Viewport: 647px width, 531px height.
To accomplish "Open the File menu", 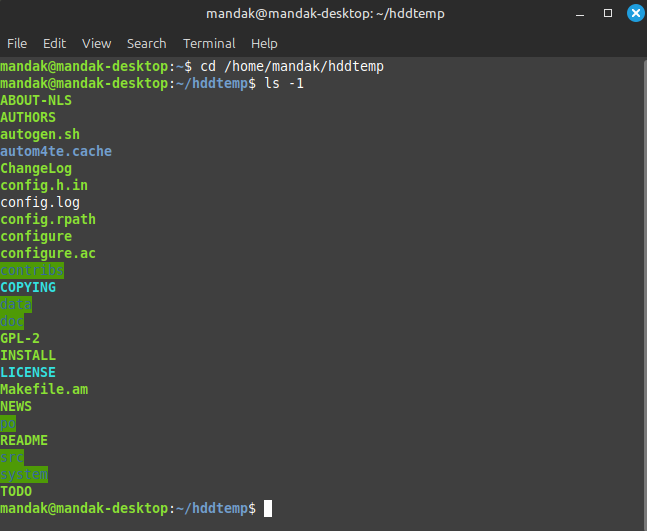I will (x=17, y=43).
